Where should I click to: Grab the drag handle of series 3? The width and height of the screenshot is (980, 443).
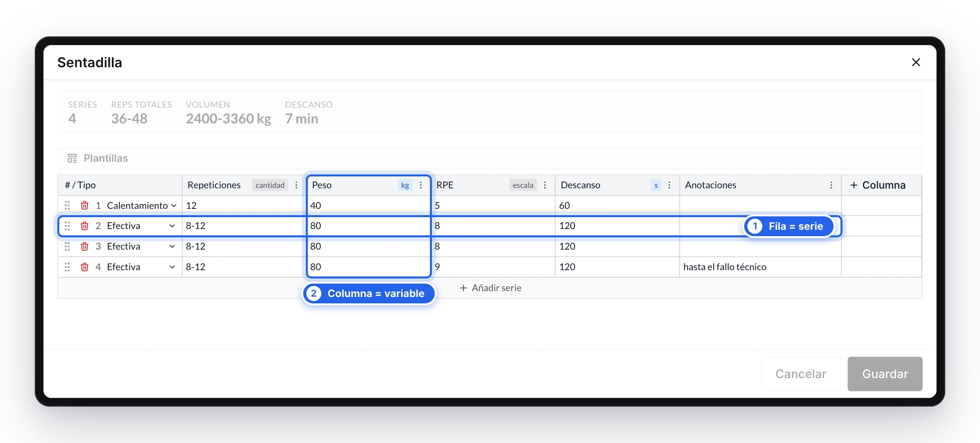[67, 246]
